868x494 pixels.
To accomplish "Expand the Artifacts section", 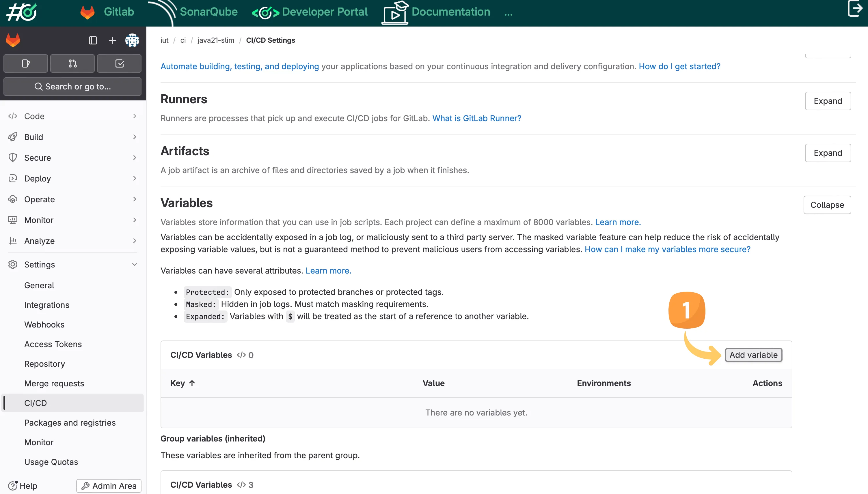I will point(828,153).
